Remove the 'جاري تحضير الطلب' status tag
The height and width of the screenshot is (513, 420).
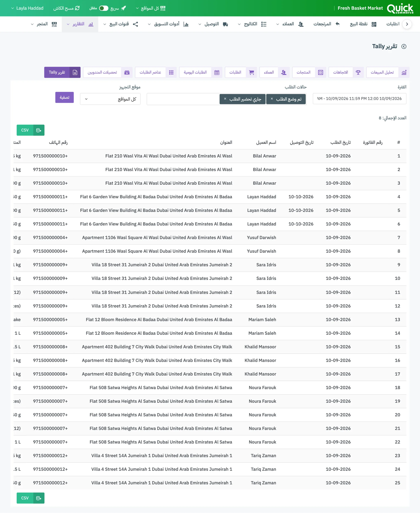coord(225,99)
